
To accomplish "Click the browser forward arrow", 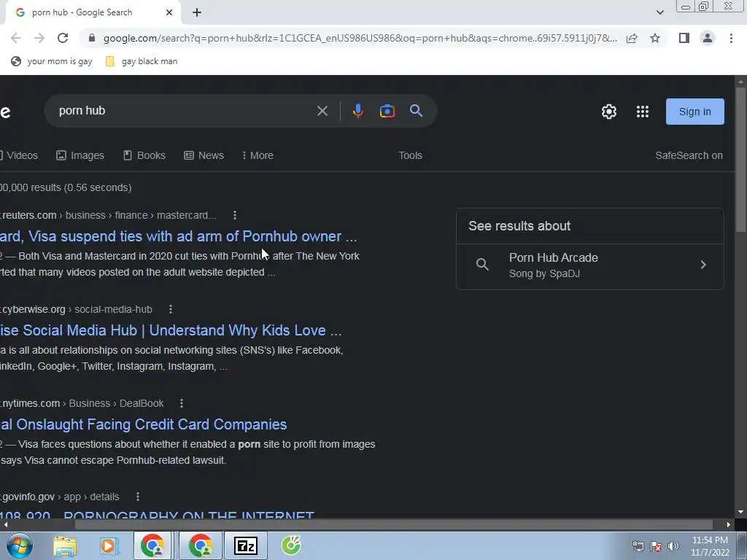I will pos(39,38).
